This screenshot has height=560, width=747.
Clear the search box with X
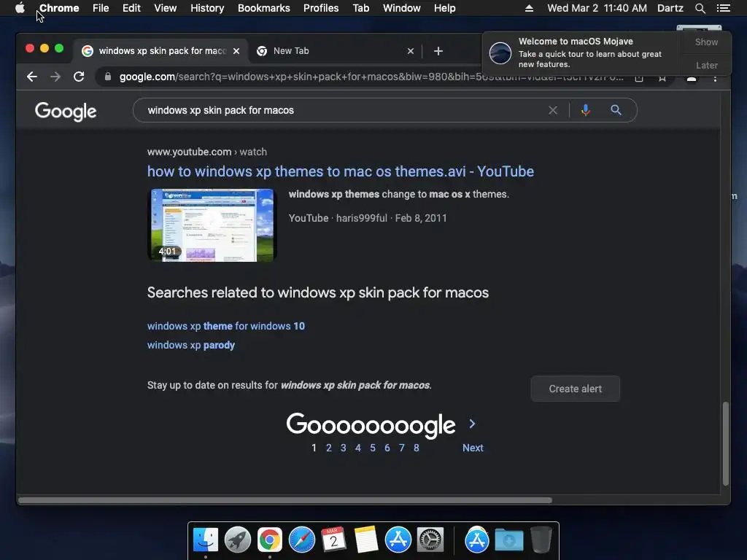(x=553, y=111)
